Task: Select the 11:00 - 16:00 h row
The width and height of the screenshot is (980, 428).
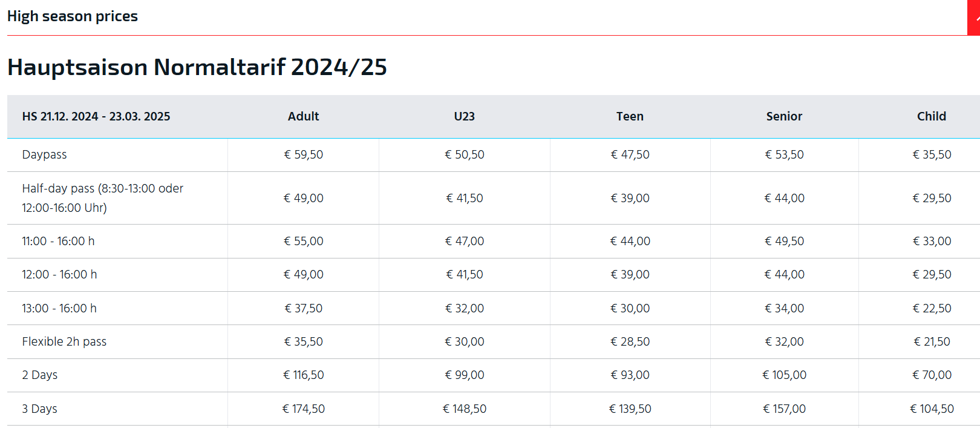Action: pyautogui.click(x=494, y=241)
